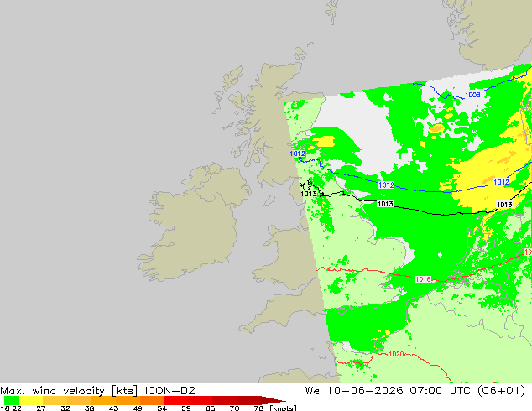Click the yellow 22–27 knots legend swatch
This screenshot has width=532, height=411.
[x=31, y=400]
